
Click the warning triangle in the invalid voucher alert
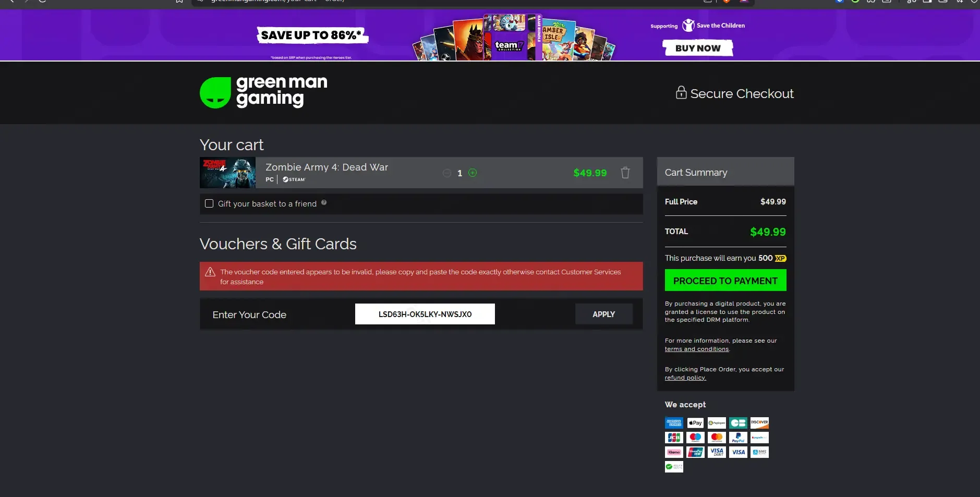210,272
